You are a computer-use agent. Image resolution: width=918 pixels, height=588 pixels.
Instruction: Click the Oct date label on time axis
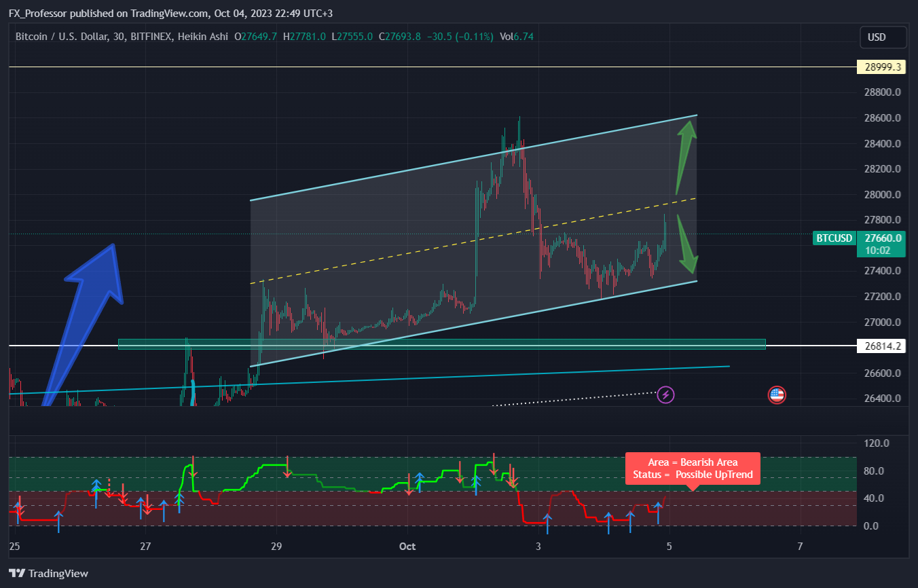click(x=407, y=546)
